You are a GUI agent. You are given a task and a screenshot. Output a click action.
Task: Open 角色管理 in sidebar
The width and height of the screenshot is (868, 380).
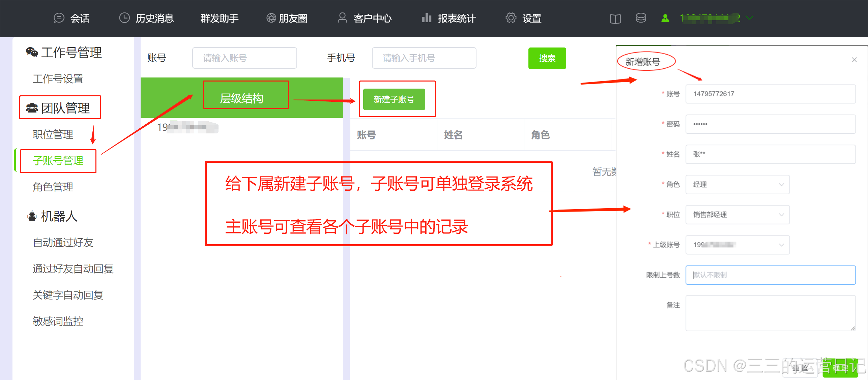[x=53, y=187]
